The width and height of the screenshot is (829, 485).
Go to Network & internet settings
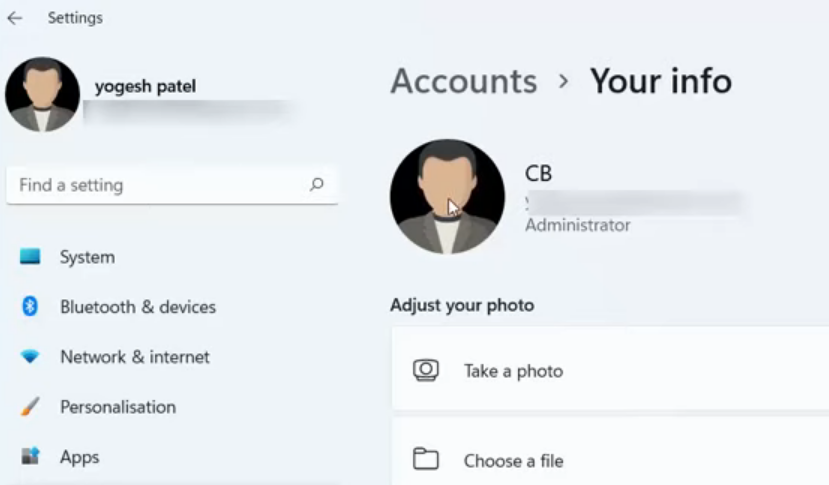pyautogui.click(x=135, y=357)
